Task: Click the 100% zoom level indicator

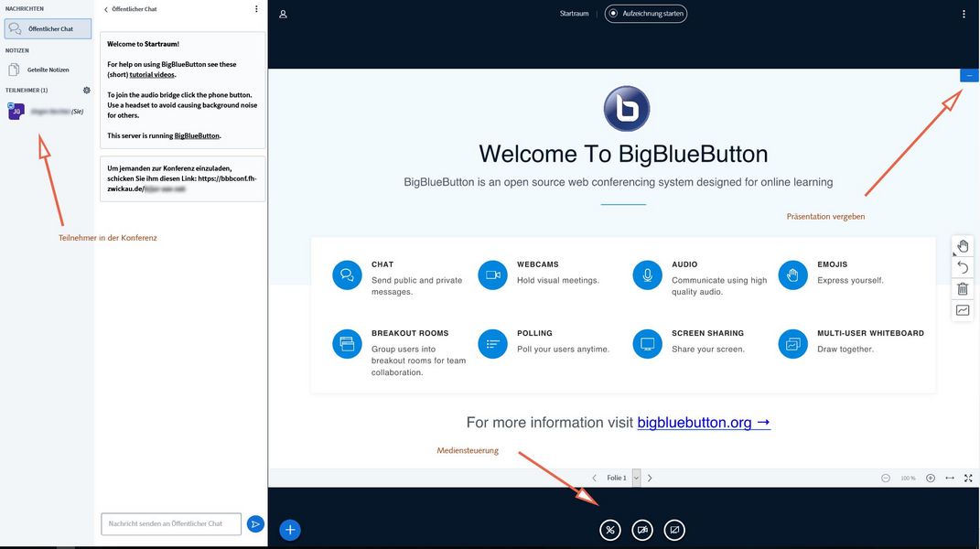Action: coord(908,479)
